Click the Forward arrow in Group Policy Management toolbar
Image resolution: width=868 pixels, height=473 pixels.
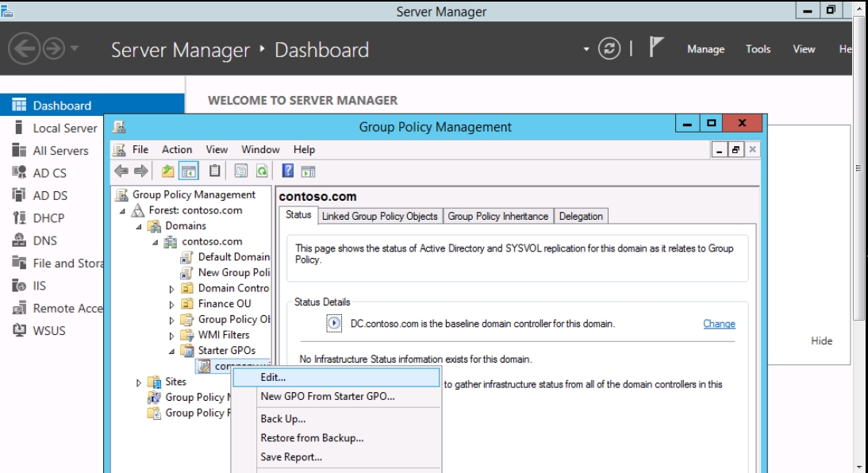click(141, 171)
